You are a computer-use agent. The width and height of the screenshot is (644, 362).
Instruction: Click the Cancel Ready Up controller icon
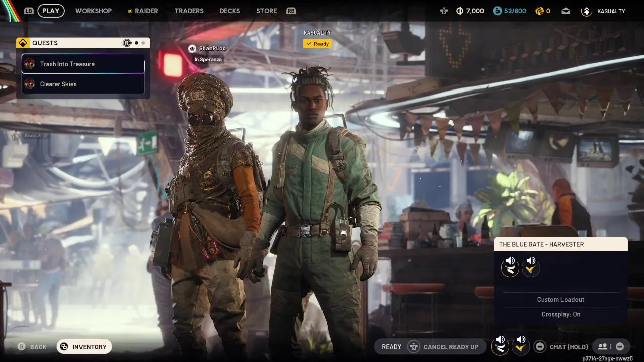click(x=414, y=347)
